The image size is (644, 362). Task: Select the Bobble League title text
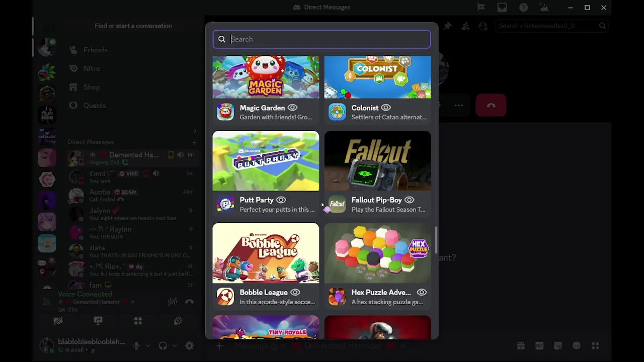tap(263, 292)
